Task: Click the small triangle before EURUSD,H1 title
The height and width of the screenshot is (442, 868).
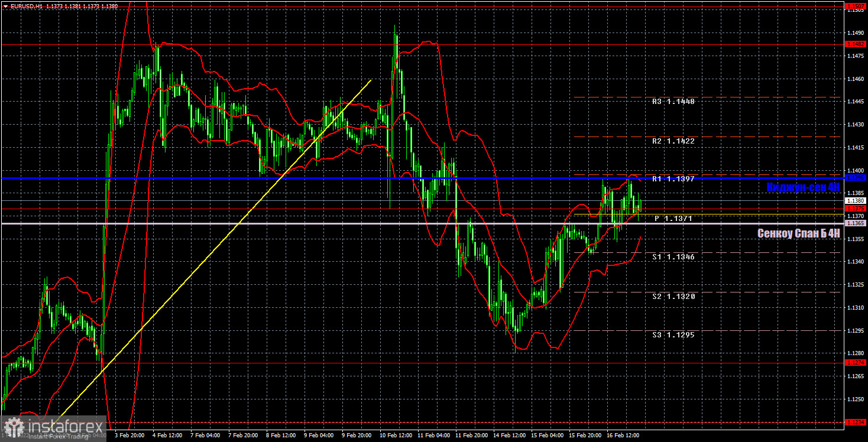Action: (x=5, y=6)
